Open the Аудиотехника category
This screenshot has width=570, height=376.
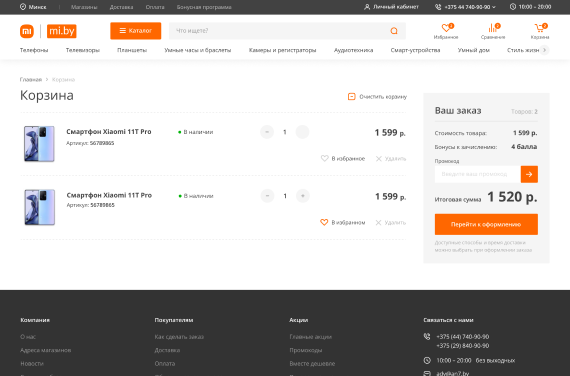[x=353, y=50]
